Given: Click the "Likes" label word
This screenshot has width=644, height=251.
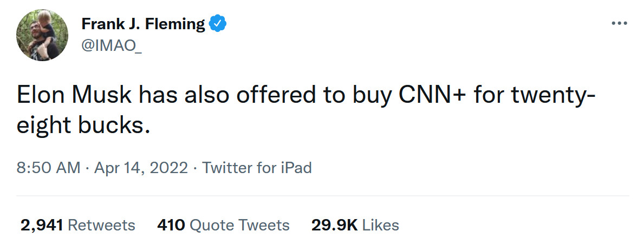Looking at the screenshot, I should pyautogui.click(x=380, y=224).
